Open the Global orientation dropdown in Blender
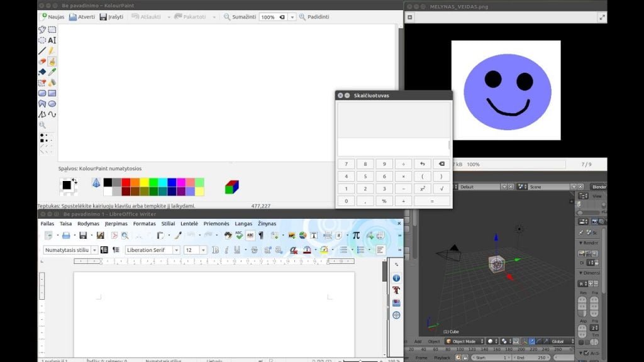Screen dimensions: 644x362 [x=562, y=341]
